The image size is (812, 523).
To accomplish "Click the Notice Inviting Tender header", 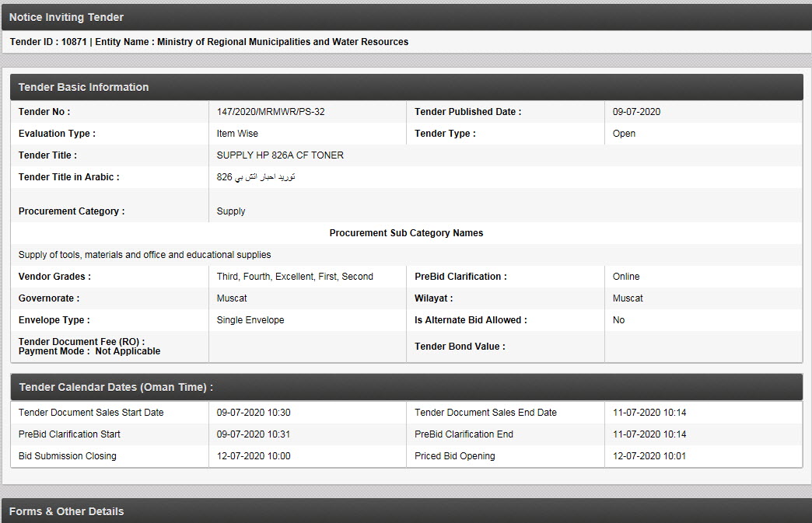I will point(66,17).
